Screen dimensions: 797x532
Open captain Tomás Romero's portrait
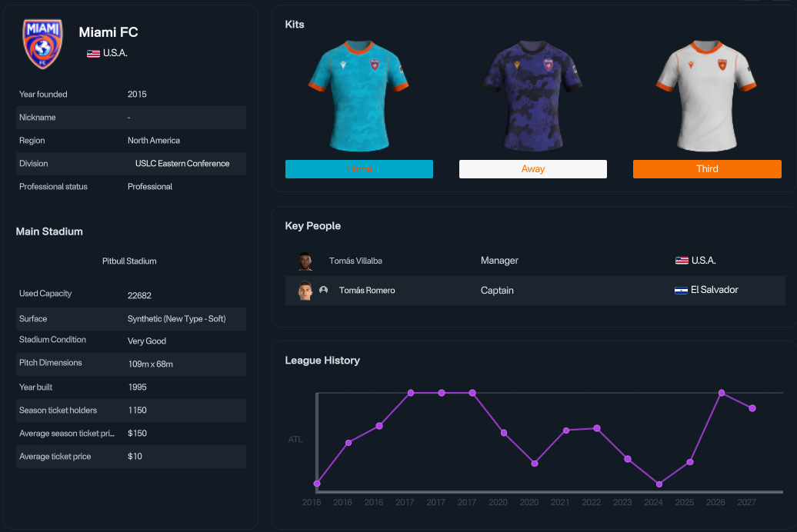(x=305, y=290)
